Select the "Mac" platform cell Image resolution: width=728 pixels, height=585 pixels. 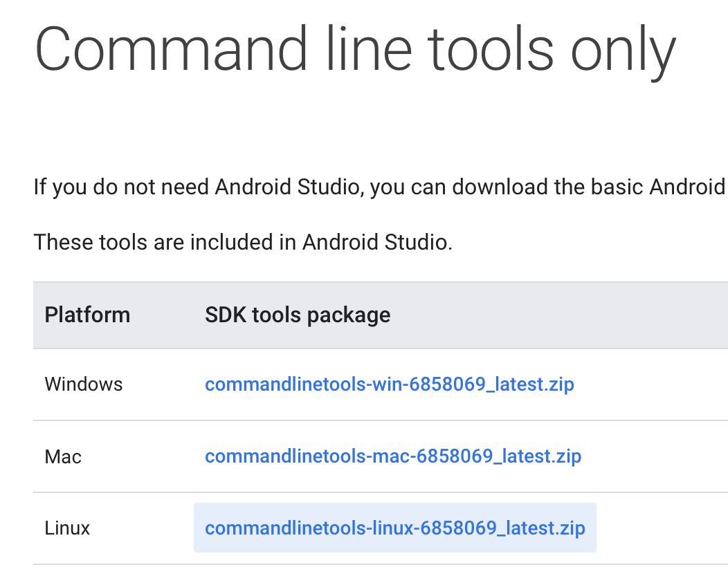[63, 456]
